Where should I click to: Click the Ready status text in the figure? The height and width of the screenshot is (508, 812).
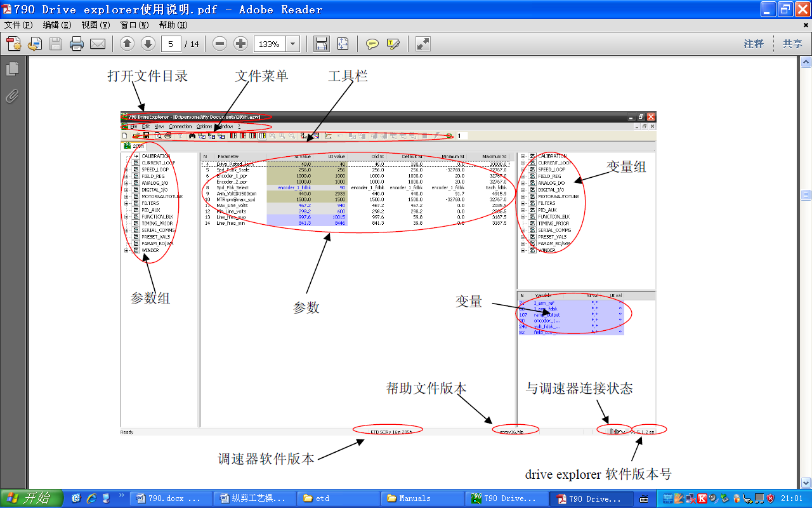coord(127,432)
